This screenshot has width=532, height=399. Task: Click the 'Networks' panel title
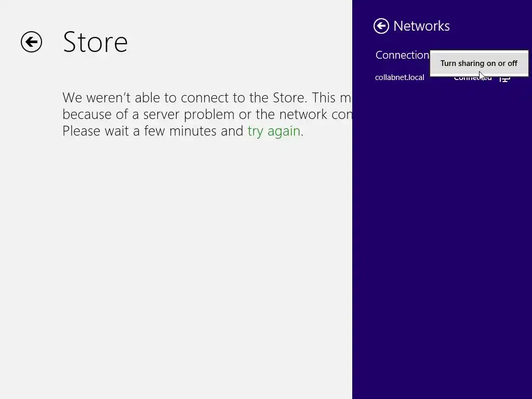[421, 26]
